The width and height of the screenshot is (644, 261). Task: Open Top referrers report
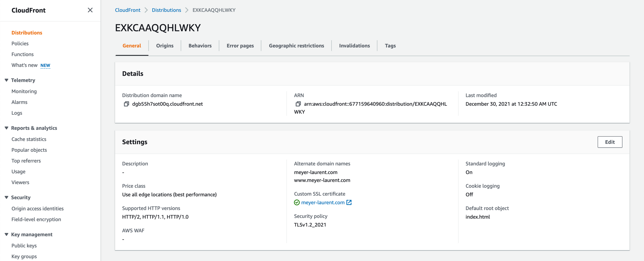click(x=26, y=161)
